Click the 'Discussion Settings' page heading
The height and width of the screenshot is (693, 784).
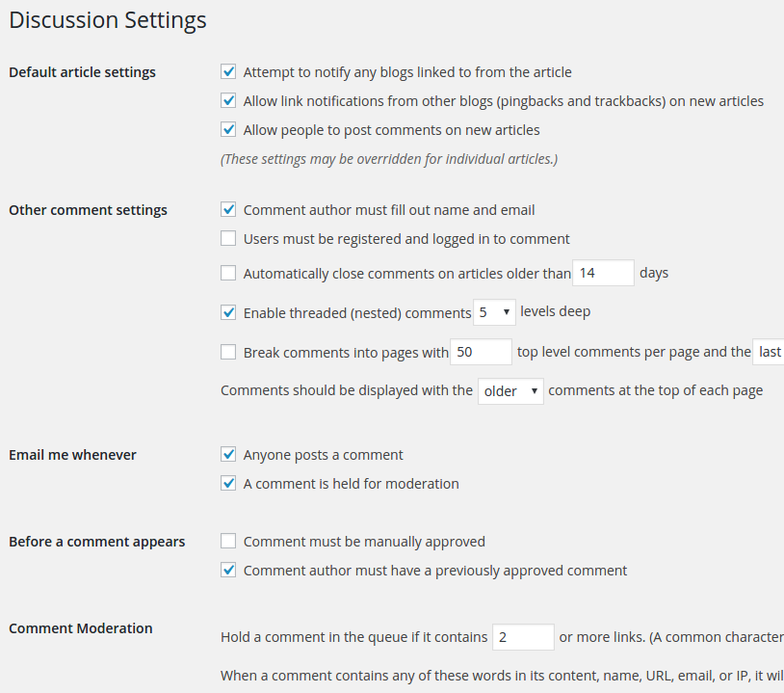click(108, 20)
